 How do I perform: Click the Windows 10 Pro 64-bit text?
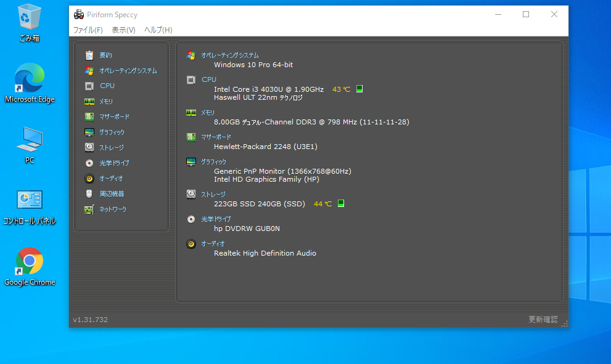click(x=253, y=65)
